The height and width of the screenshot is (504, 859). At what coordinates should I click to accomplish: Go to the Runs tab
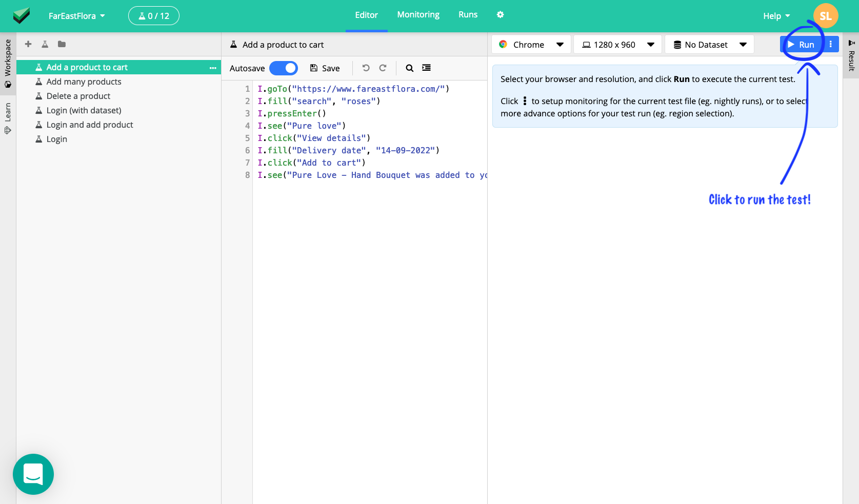(468, 15)
